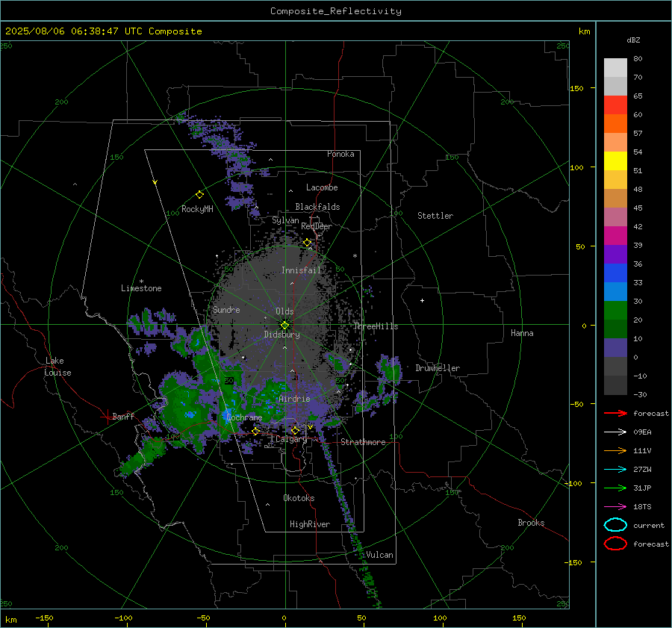This screenshot has height=628, width=672.
Task: Click the Strathmore city label
Action: 363,442
